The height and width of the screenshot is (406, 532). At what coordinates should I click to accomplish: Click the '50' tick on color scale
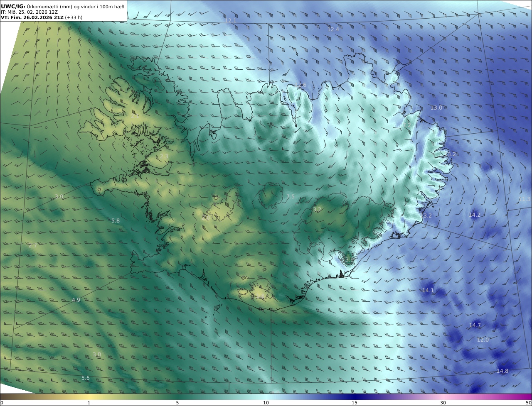529,403
